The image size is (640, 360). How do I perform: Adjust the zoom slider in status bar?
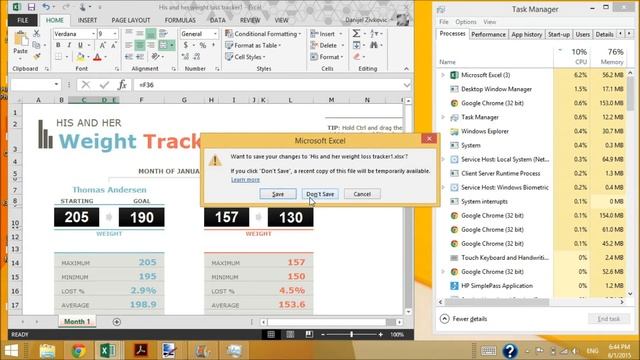(x=351, y=334)
